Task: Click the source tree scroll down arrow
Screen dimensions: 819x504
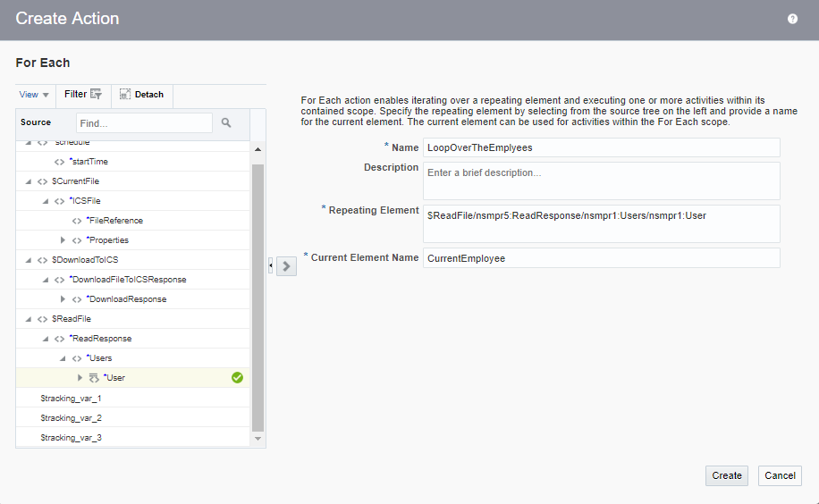Action: coord(258,439)
